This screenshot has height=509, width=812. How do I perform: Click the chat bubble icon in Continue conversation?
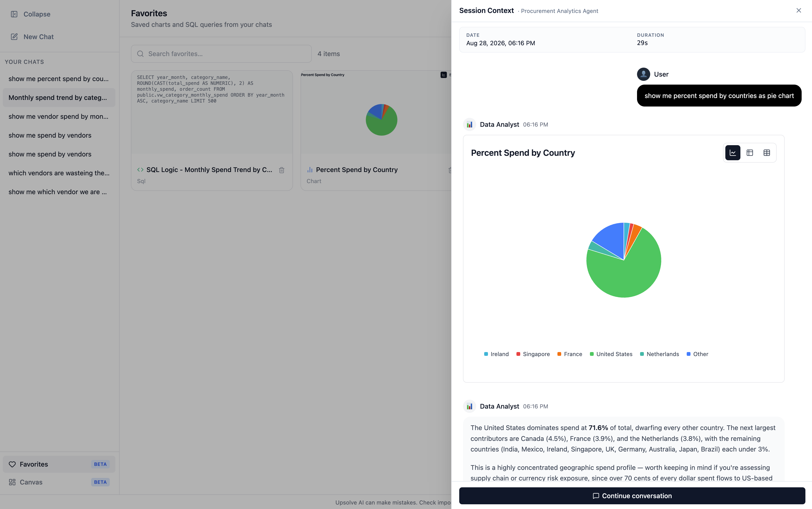pyautogui.click(x=596, y=496)
